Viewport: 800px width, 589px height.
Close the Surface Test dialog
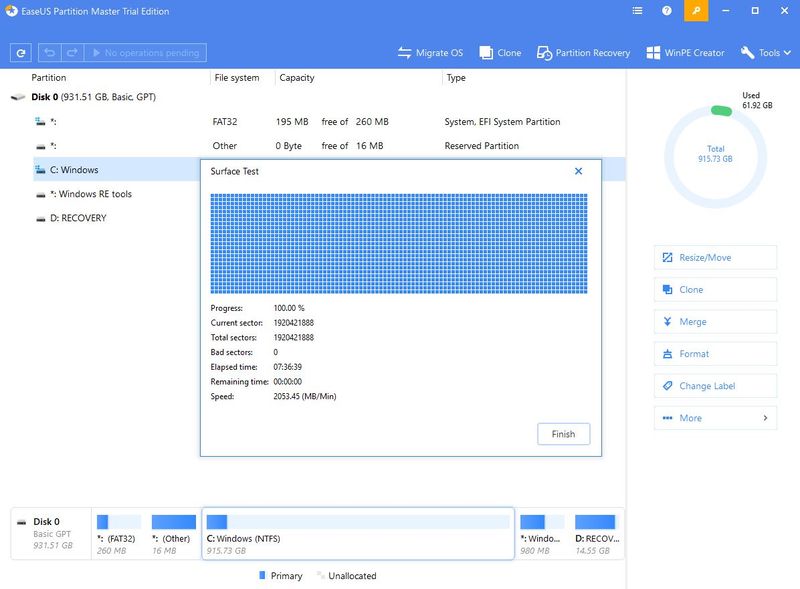tap(578, 171)
